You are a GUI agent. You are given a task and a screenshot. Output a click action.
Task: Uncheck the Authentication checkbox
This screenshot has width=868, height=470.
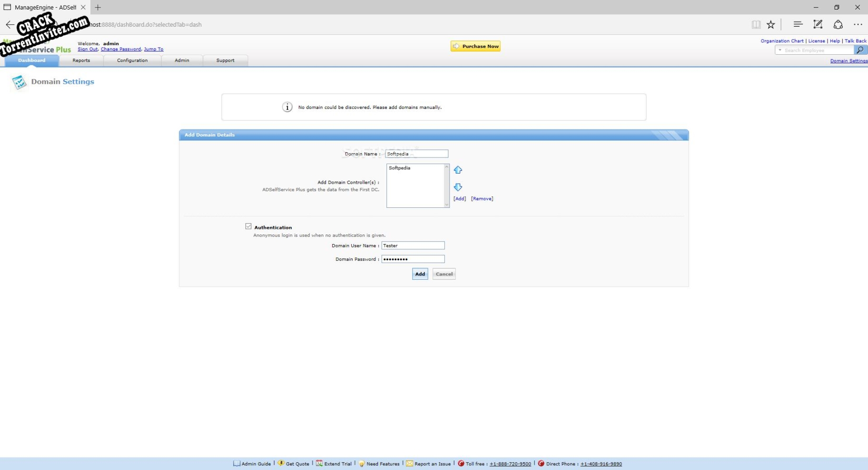(248, 226)
